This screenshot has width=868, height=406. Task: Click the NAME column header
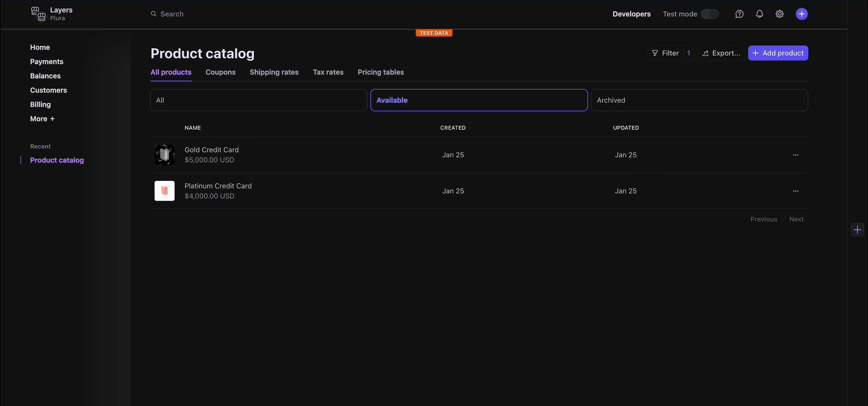(193, 128)
